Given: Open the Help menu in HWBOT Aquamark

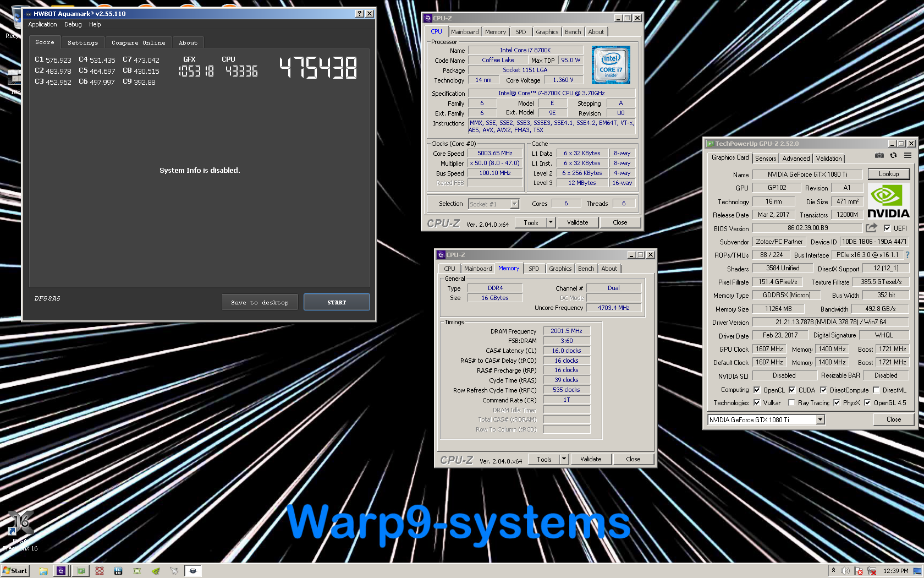Looking at the screenshot, I should click(x=95, y=24).
